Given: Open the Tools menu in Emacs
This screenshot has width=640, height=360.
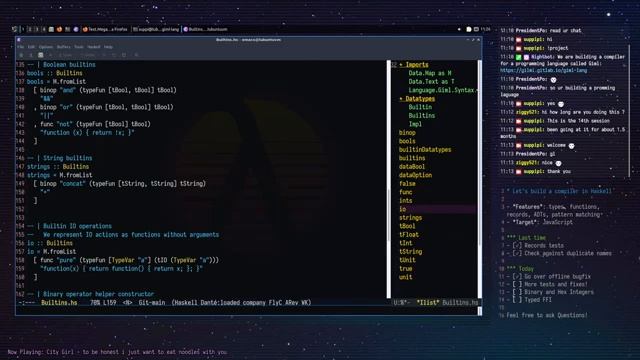Looking at the screenshot, I should [79, 47].
